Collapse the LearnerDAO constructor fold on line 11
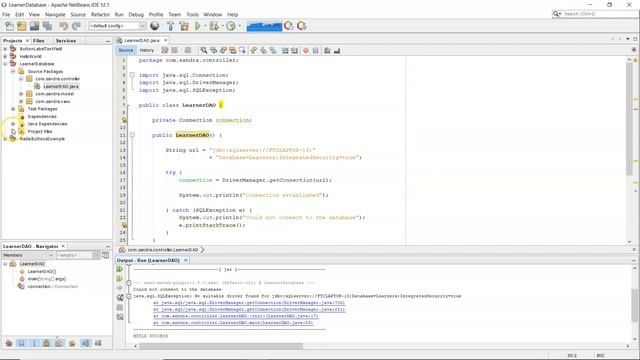 tap(132, 135)
